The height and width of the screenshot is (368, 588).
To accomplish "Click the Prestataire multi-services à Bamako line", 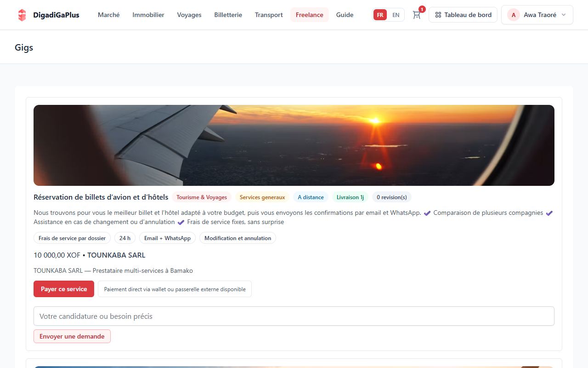I will click(x=113, y=270).
